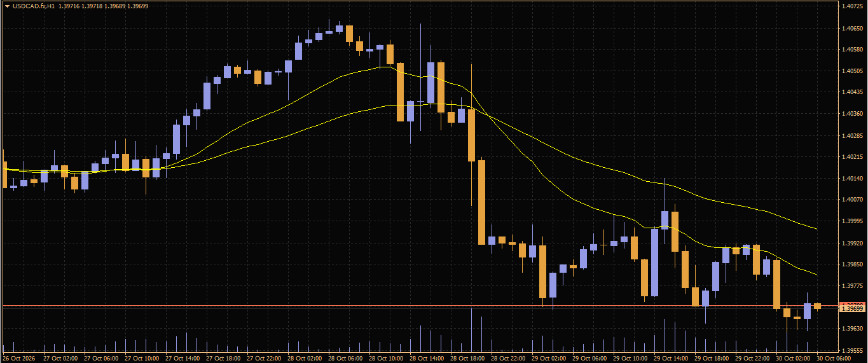Click the 29 Oct 02:00 time label
Viewport: 868px width, 363px height.
(x=549, y=359)
